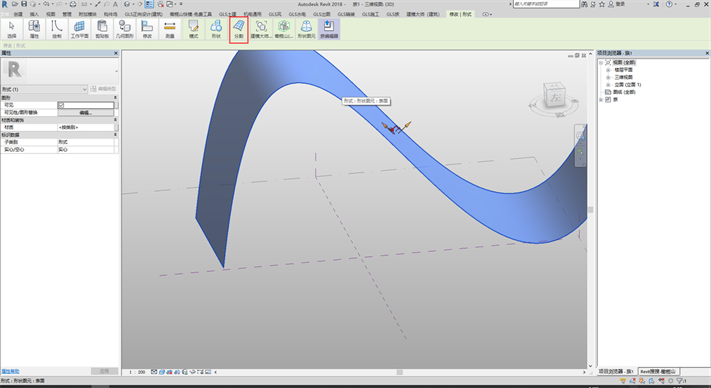Click the ViewCube in the 3D view
Image resolution: width=711 pixels, height=388 pixels.
click(554, 95)
